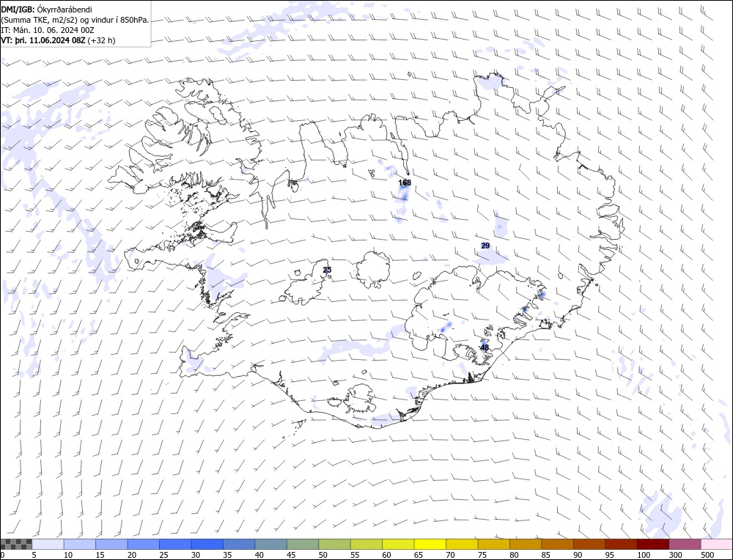The height and width of the screenshot is (560, 733).
Task: Select the 29 value label on map
Action: 485,246
